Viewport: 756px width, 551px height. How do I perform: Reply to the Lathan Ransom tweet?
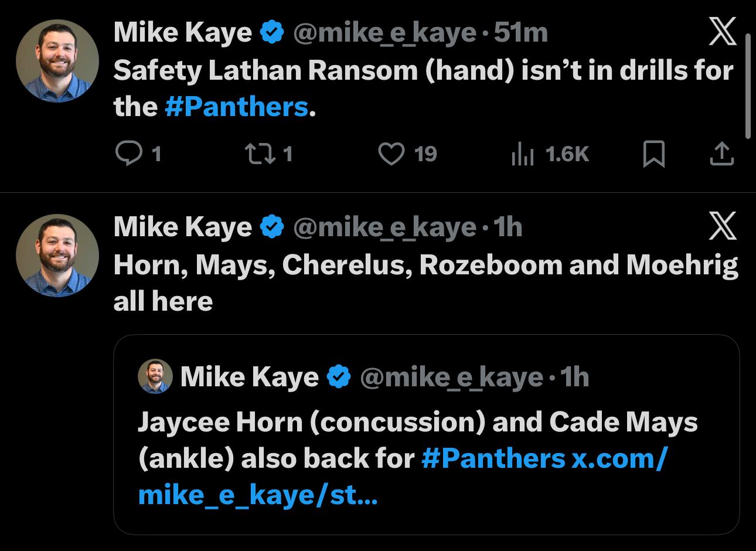126,154
